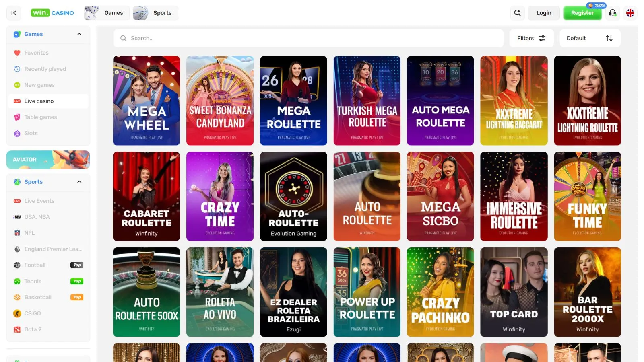Viewport: 644px width, 362px height.
Task: Click the Login button
Action: [543, 13]
